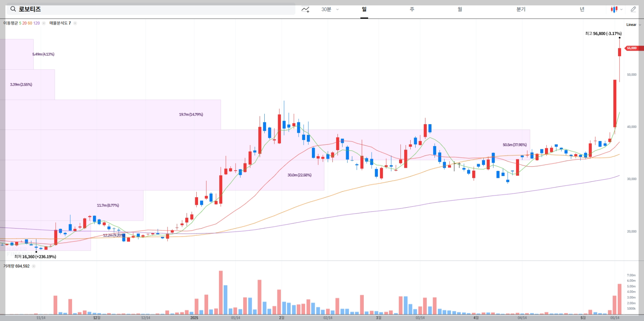Click the magnifier search icon
This screenshot has width=644, height=321.
tap(13, 9)
